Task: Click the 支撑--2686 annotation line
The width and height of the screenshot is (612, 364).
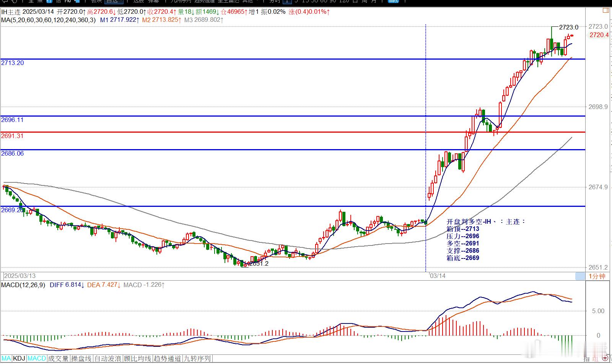Action: click(463, 250)
